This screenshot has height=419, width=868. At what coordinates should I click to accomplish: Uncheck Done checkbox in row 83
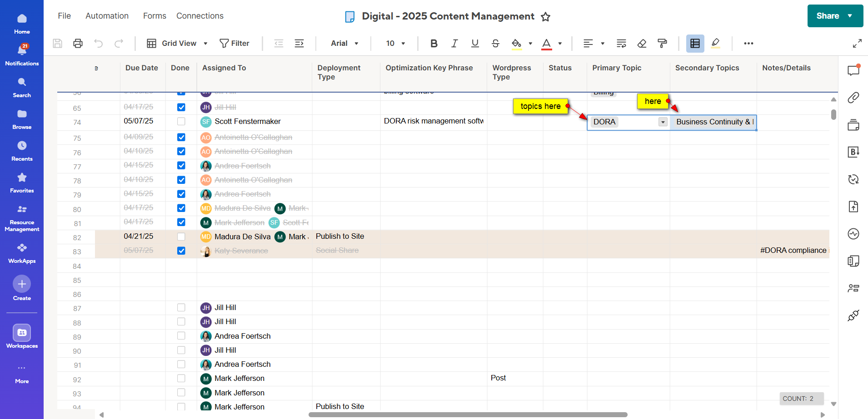click(x=181, y=251)
